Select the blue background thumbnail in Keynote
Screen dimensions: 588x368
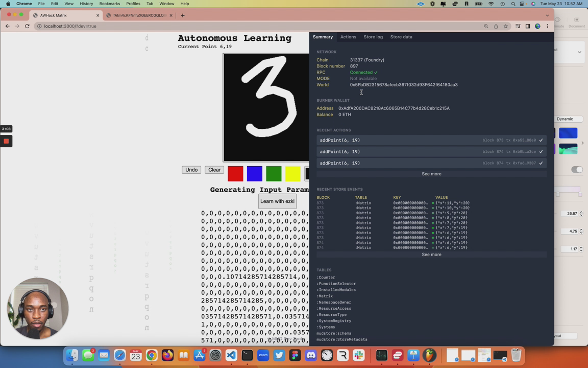(568, 133)
